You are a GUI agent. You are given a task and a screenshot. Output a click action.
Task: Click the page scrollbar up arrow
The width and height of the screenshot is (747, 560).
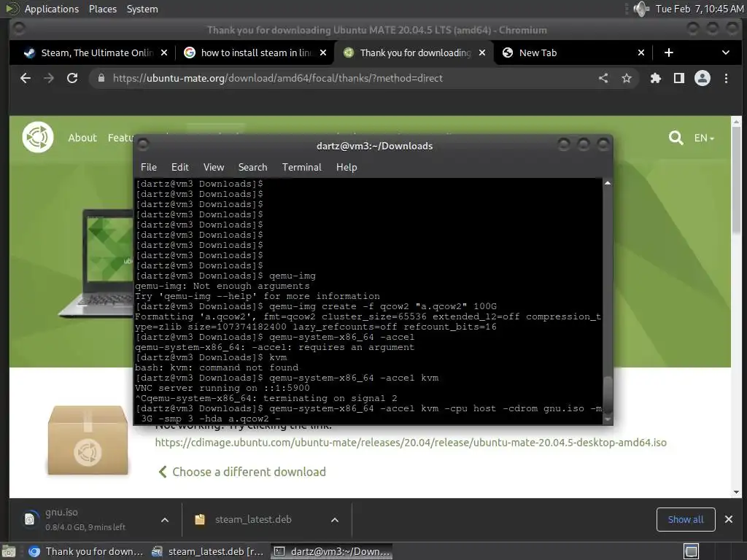coord(737,122)
